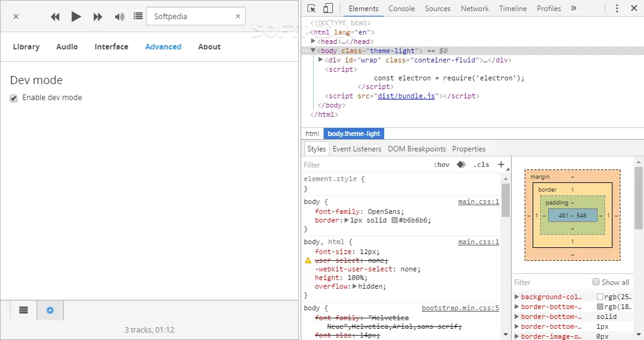644x340 pixels.
Task: Open the settings gear in footer
Action: [50, 310]
